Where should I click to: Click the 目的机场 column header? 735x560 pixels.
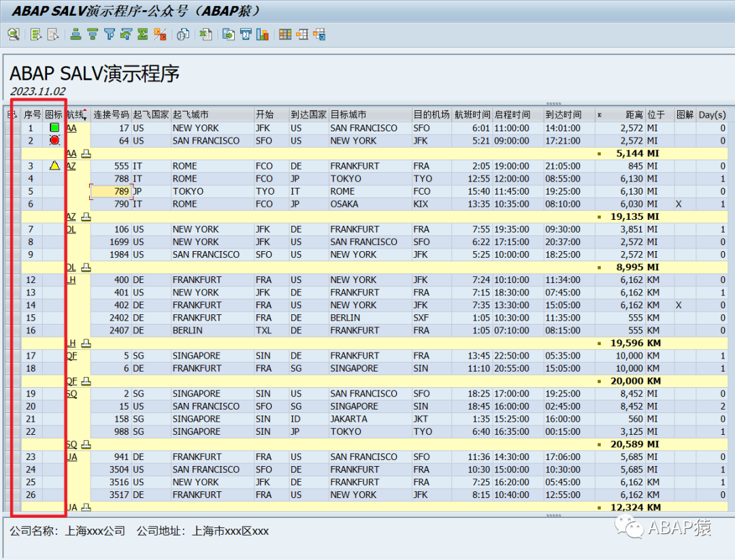[431, 115]
